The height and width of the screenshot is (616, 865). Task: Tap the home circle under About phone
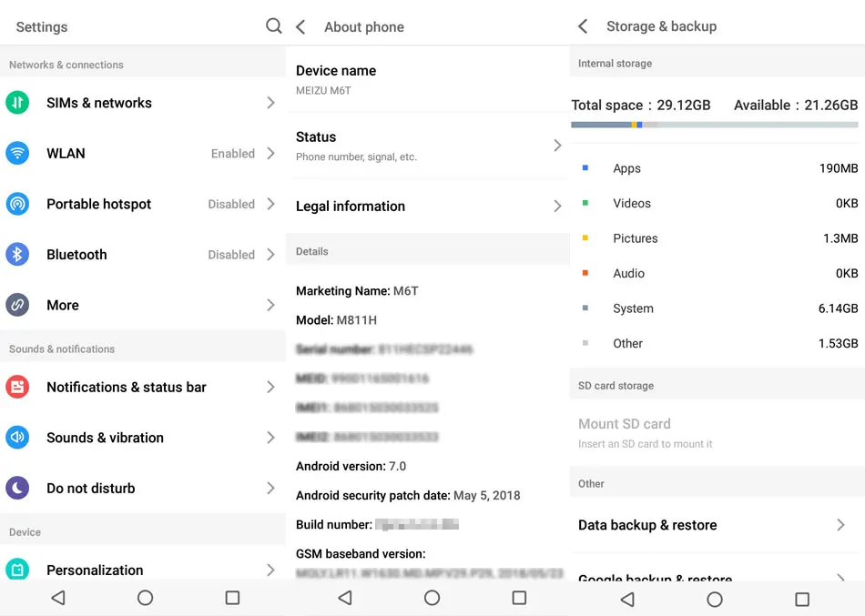click(x=432, y=598)
